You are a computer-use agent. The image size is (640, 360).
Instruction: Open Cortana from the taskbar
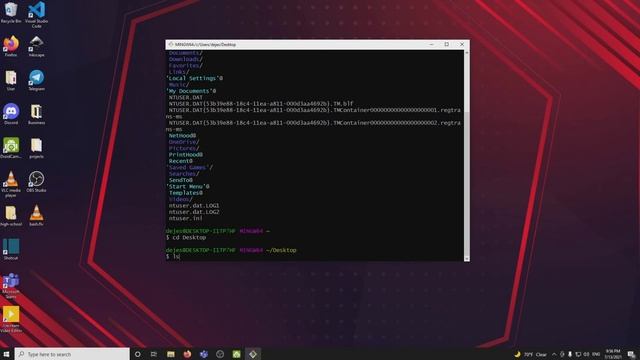(138, 354)
